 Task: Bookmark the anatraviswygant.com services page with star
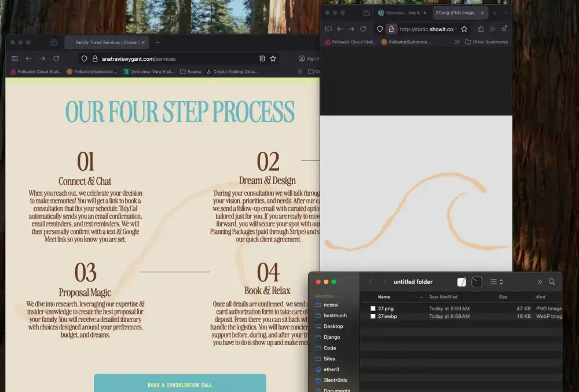(273, 58)
